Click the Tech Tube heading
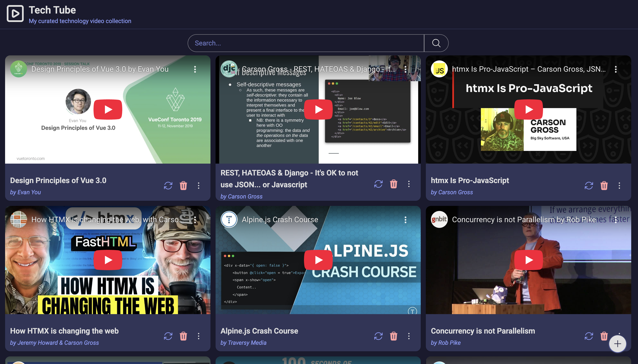638x364 pixels. click(52, 10)
